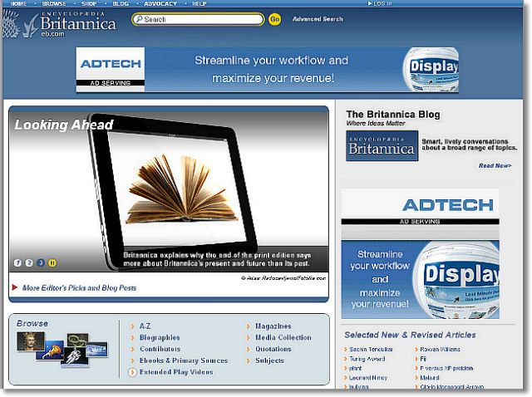Click the Looking Ahead tablet feature image
The height and width of the screenshot is (397, 532).
pos(169,191)
